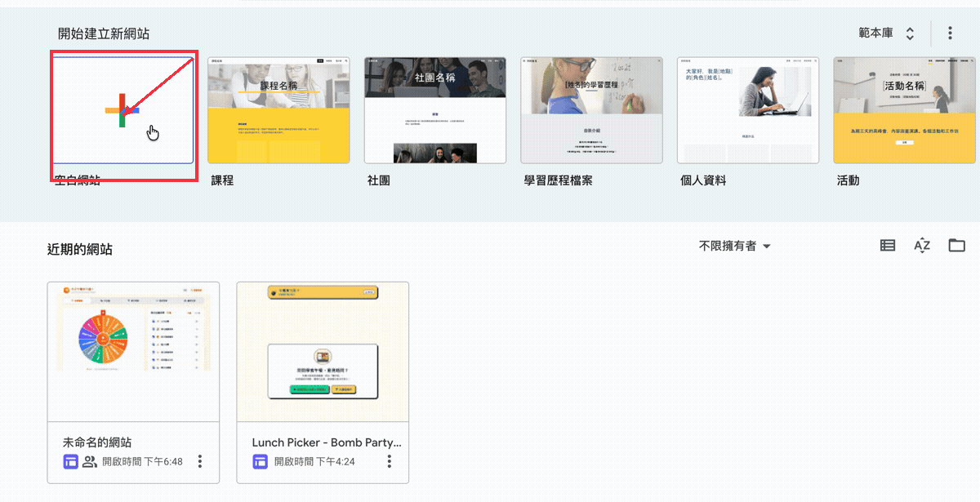Open the Lunch Picker - Bomb Party site thumbnail
The image size is (980, 502).
(x=323, y=352)
